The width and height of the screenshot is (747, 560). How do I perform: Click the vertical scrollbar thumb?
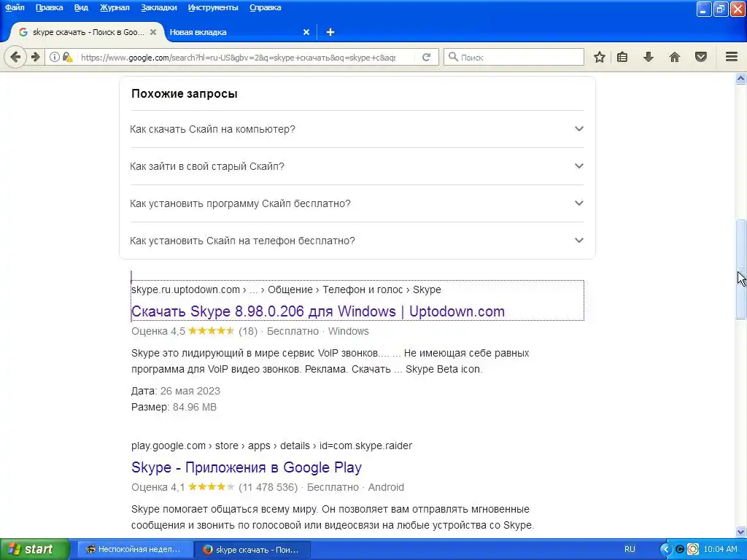[741, 269]
